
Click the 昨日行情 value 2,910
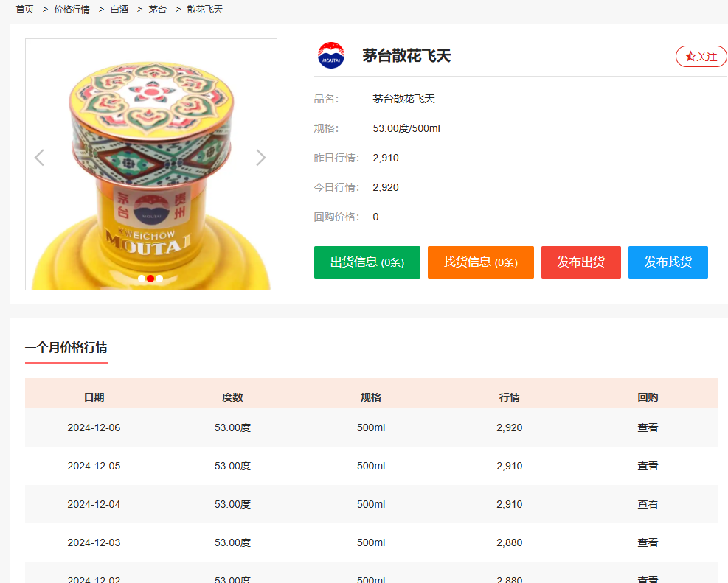[385, 158]
